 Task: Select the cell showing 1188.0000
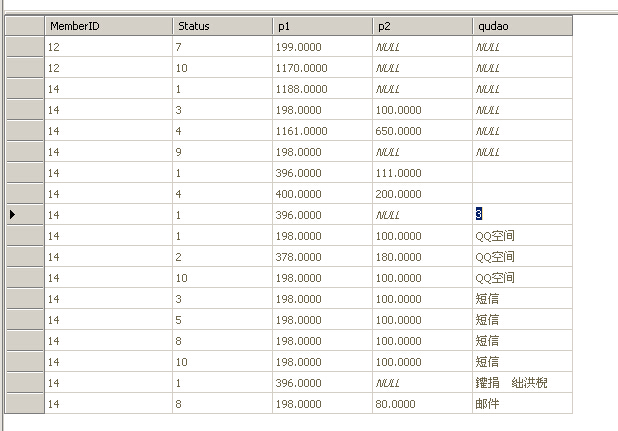click(x=322, y=89)
